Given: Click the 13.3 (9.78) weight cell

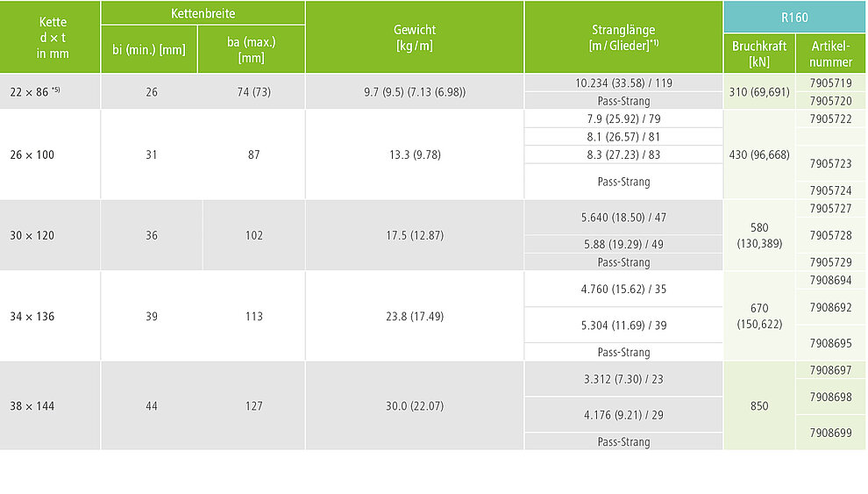Looking at the screenshot, I should [x=415, y=155].
